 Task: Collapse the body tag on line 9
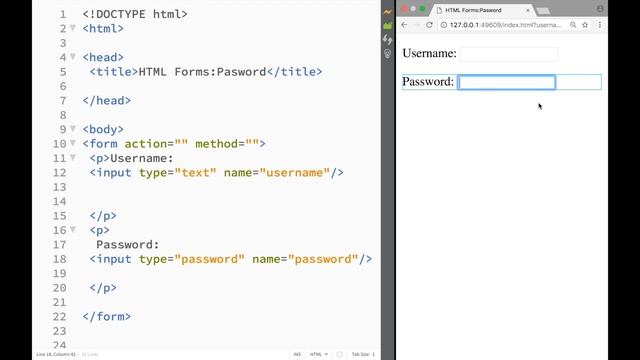(73, 128)
